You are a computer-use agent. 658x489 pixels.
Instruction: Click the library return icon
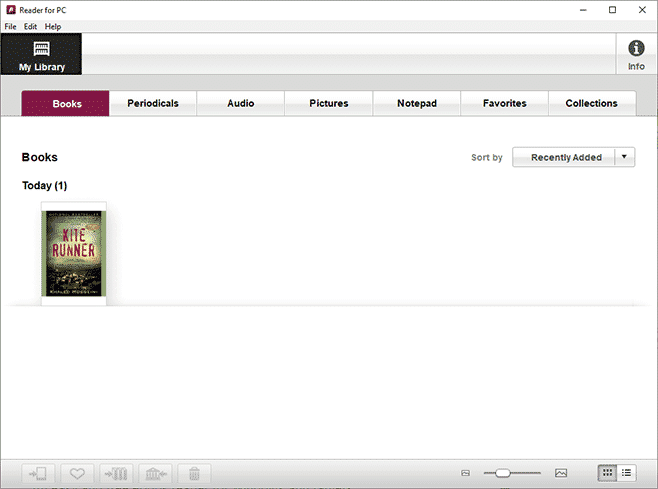pos(155,473)
